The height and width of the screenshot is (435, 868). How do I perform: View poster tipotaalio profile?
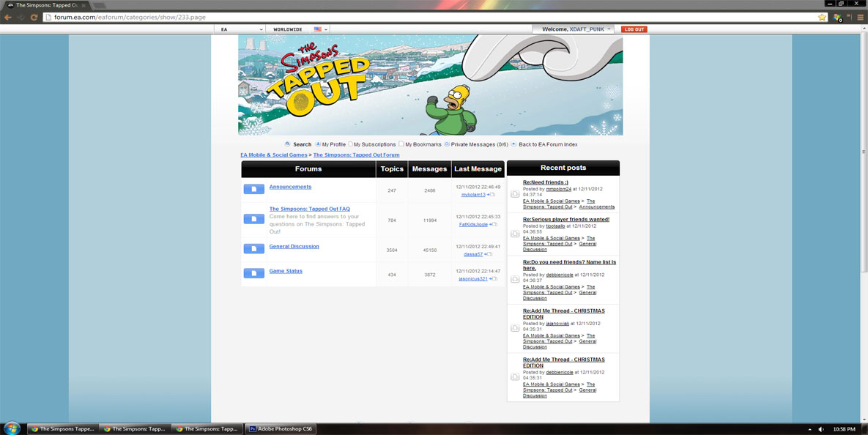point(556,226)
